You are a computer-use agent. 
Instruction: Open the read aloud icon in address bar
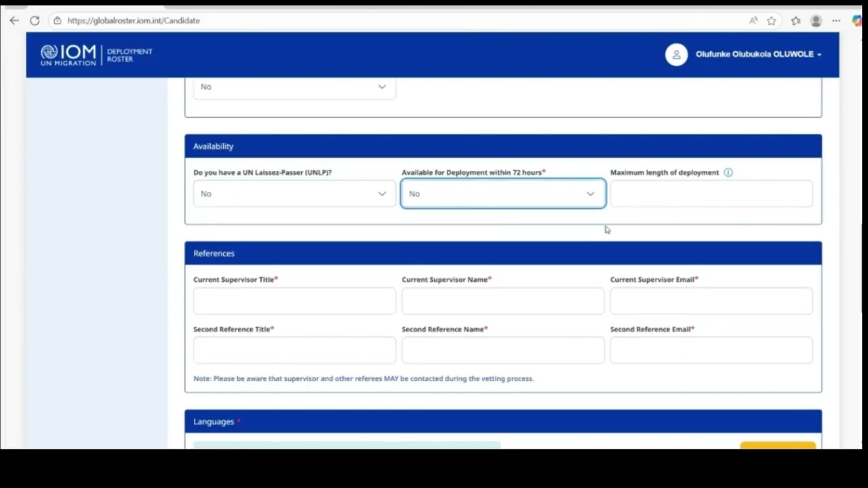pos(753,20)
